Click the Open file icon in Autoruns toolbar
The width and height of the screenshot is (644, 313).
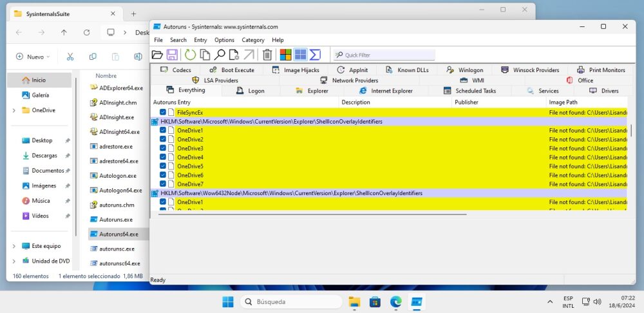click(157, 55)
